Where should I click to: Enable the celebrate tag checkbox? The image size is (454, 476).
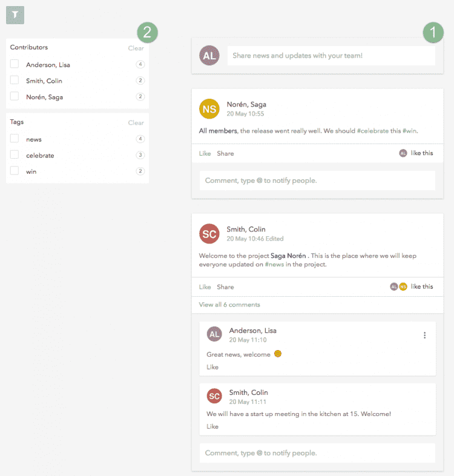click(x=15, y=154)
